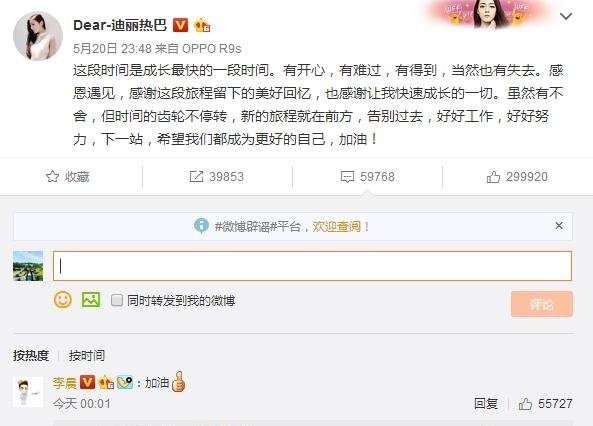Open Dear-迪丽热巴 profile avatar
The width and height of the screenshot is (593, 426).
[x=38, y=36]
